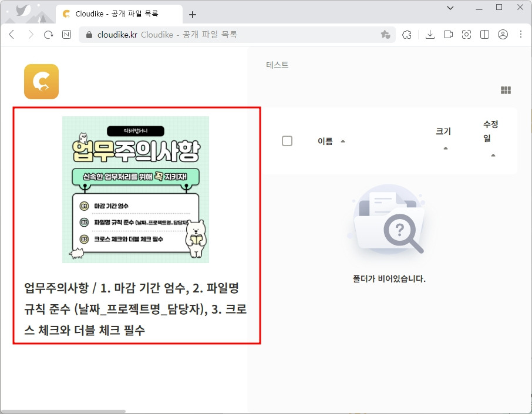Click the orange Cloudike logo
The width and height of the screenshot is (532, 414).
[x=41, y=82]
